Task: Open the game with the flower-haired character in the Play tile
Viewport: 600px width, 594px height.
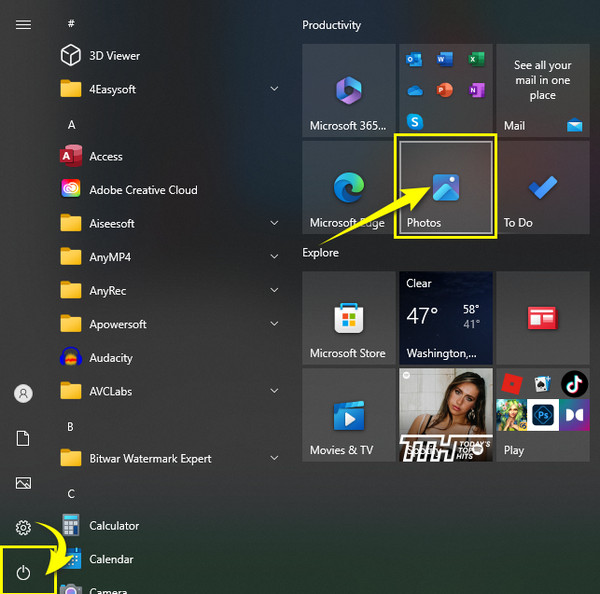Action: pyautogui.click(x=512, y=415)
